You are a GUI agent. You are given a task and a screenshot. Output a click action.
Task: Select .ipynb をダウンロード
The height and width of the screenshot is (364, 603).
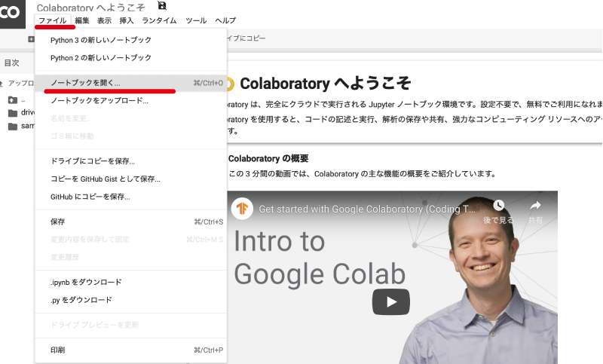coord(130,282)
